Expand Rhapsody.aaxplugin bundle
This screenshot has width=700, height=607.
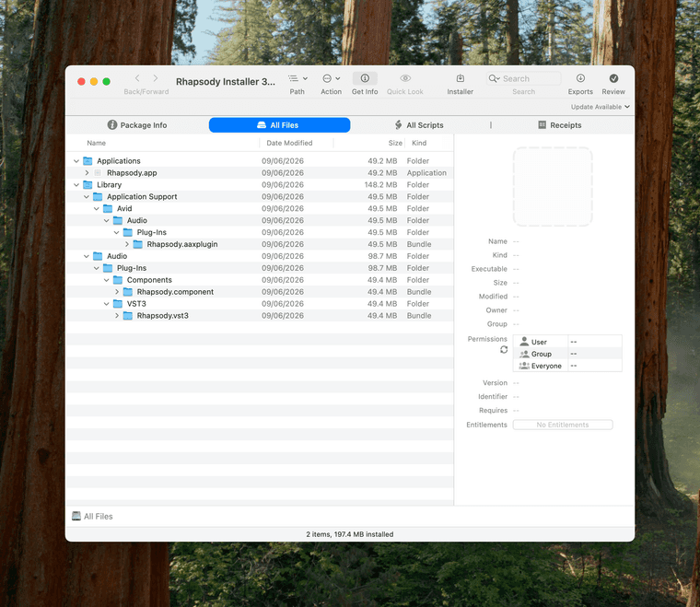[127, 244]
